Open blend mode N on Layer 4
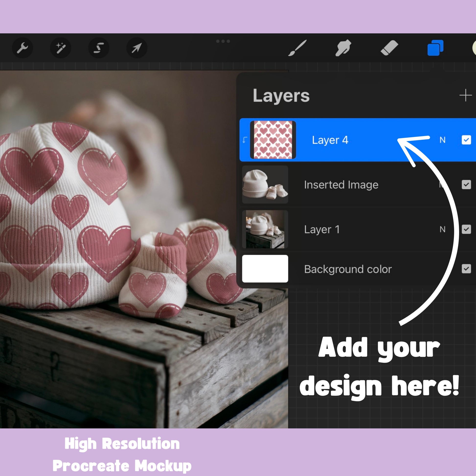The height and width of the screenshot is (476, 476). [442, 140]
